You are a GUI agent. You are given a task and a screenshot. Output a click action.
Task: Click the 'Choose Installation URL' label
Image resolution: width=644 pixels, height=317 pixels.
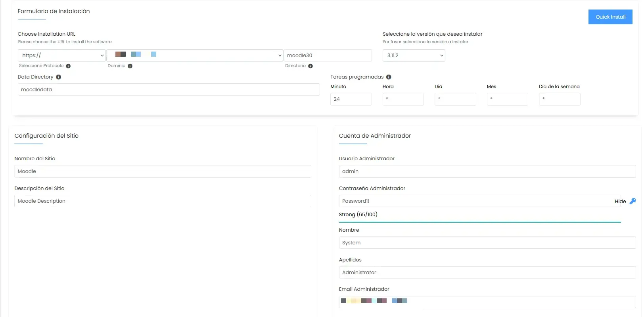click(46, 34)
